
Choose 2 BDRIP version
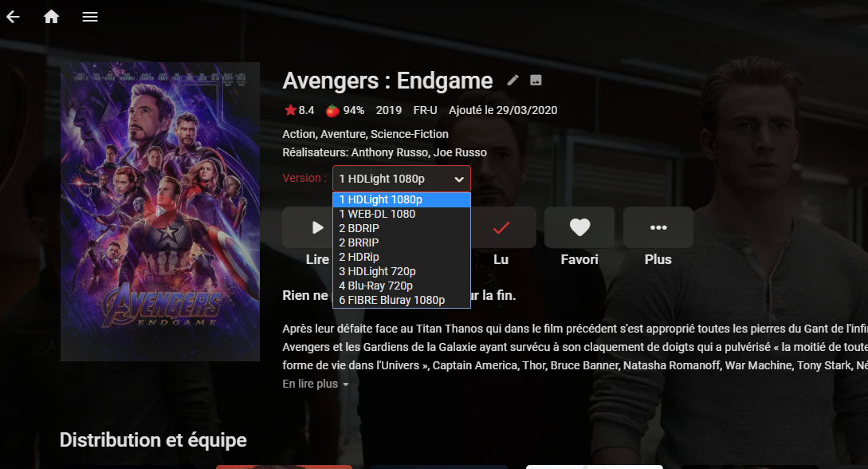(x=402, y=228)
